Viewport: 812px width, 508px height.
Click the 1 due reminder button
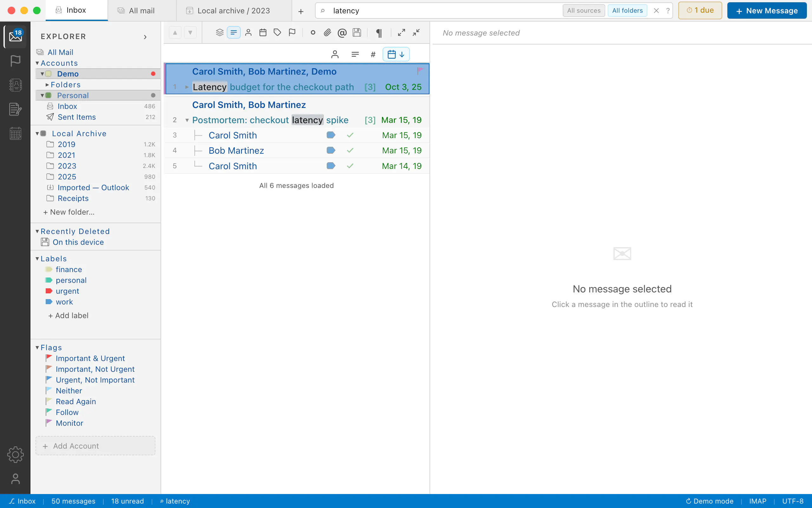pos(700,10)
